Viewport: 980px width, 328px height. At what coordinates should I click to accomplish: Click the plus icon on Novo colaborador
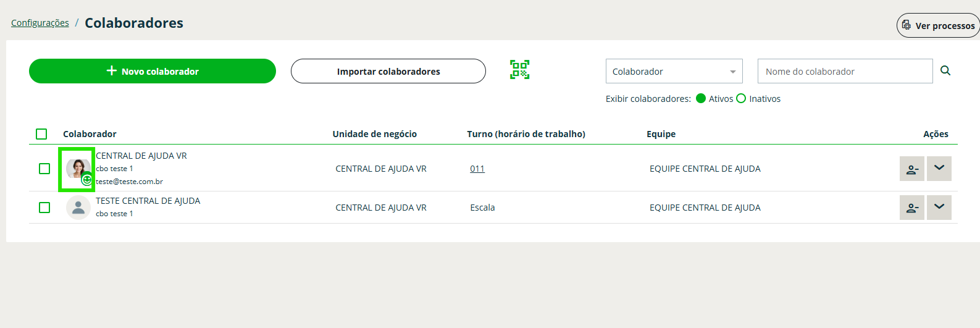(x=112, y=71)
